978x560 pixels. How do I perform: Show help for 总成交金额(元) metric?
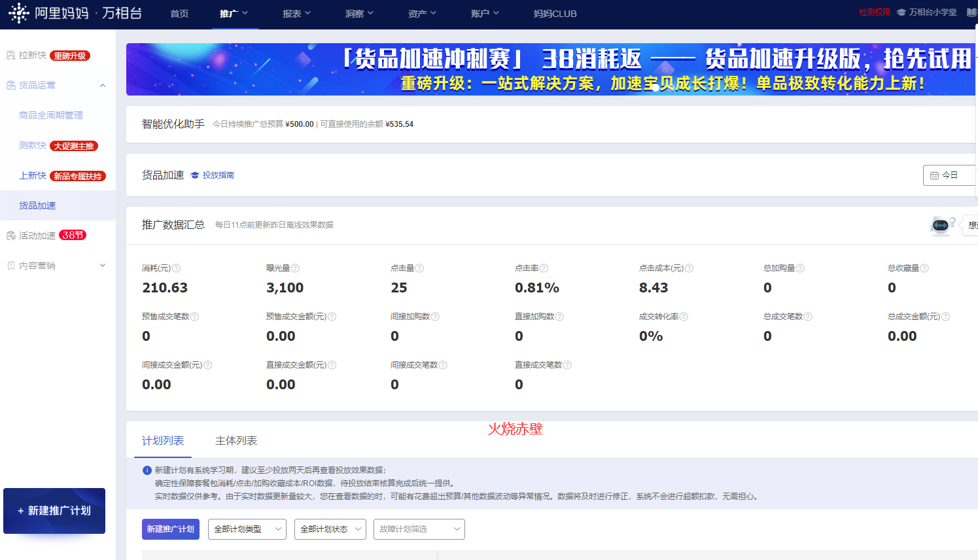[x=945, y=317]
